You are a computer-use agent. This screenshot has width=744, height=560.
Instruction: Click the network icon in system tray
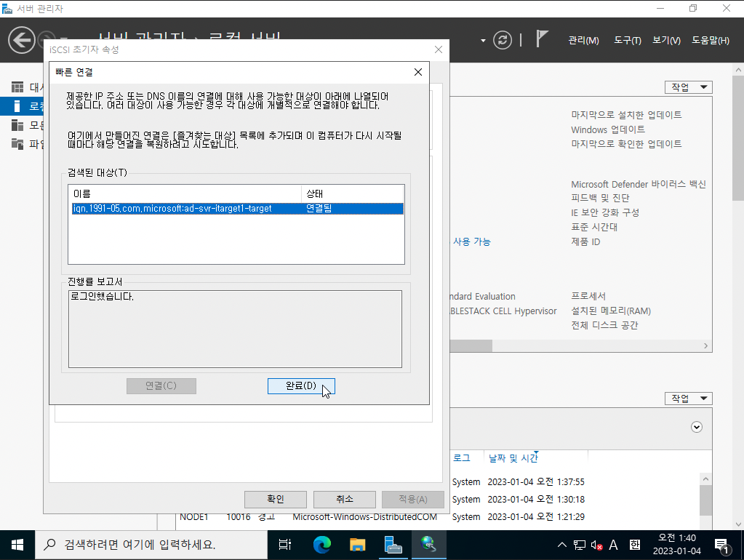click(x=580, y=545)
